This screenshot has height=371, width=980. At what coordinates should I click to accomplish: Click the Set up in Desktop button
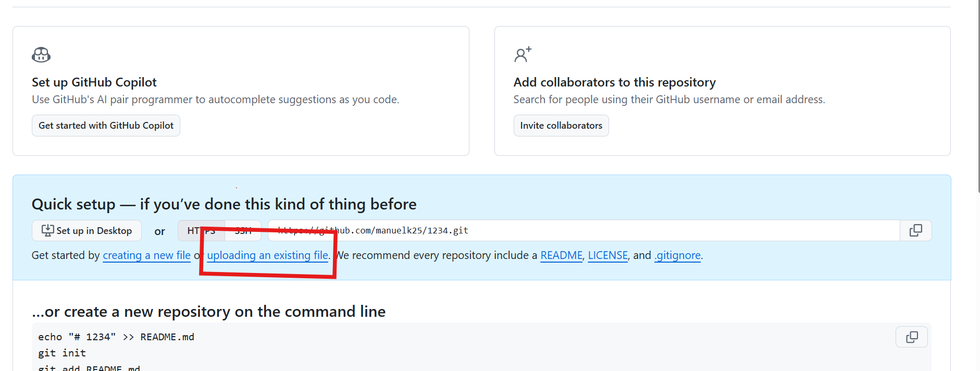click(86, 230)
